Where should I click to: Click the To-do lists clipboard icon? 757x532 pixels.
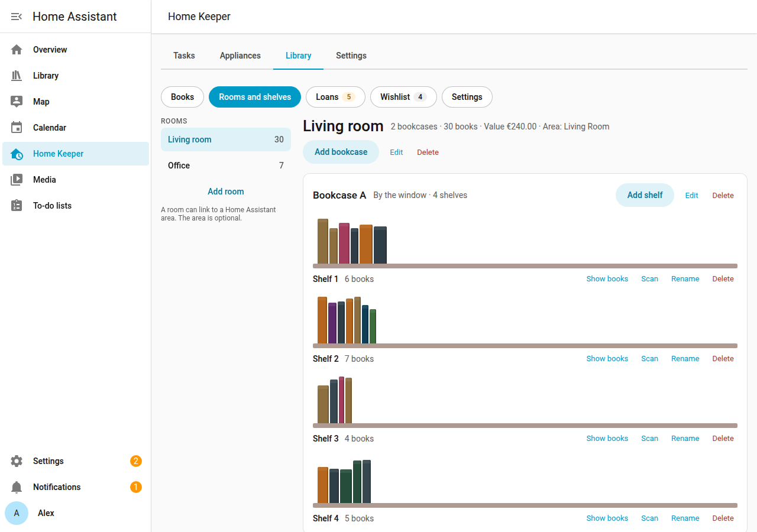[17, 206]
